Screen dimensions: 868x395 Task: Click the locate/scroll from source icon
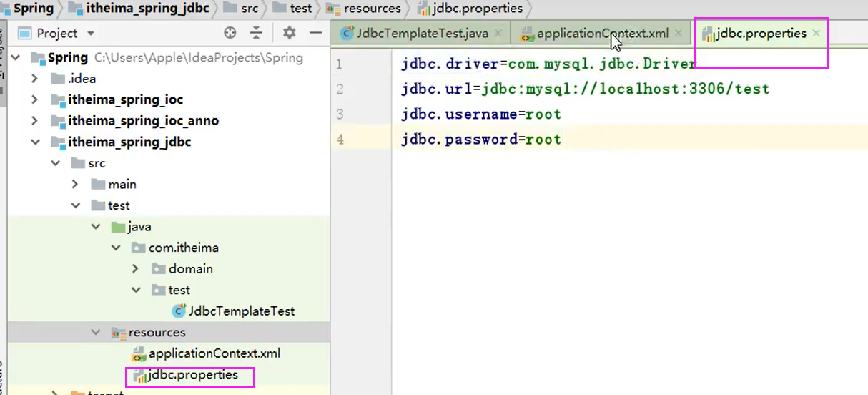[230, 33]
